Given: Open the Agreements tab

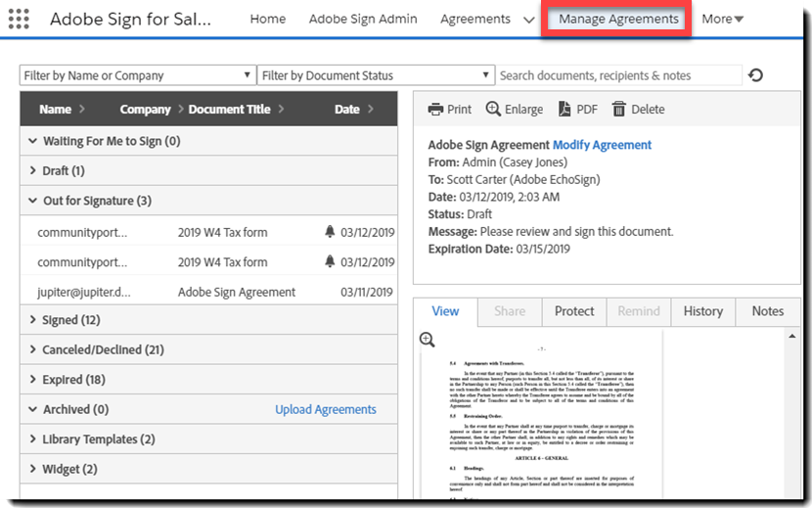Looking at the screenshot, I should point(475,20).
